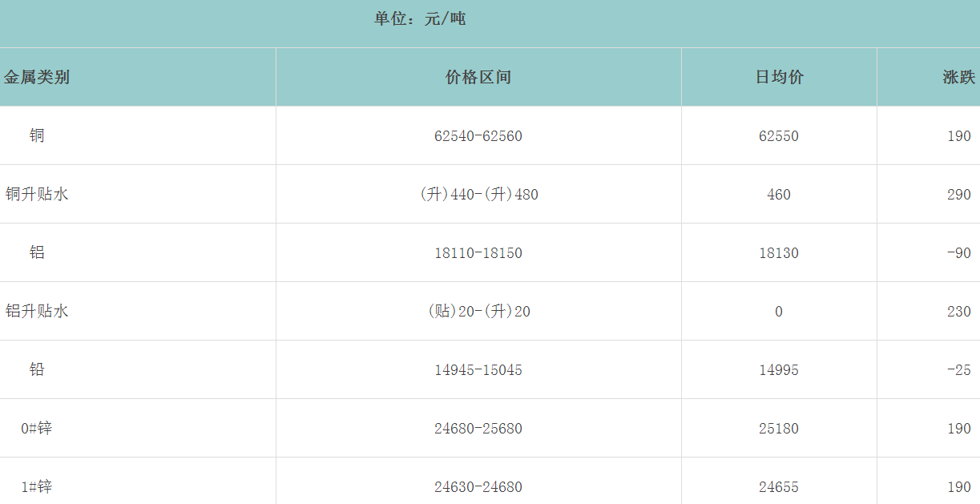
Task: Click the 62550 daily average cell
Action: [x=779, y=136]
